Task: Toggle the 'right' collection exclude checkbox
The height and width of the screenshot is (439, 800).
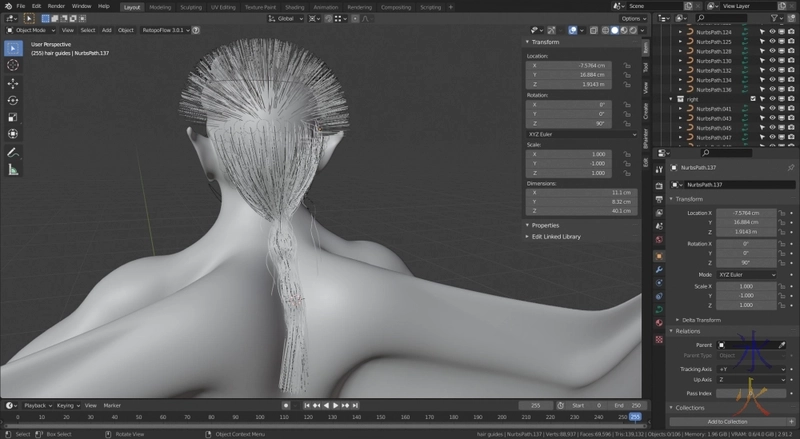Action: pyautogui.click(x=752, y=99)
